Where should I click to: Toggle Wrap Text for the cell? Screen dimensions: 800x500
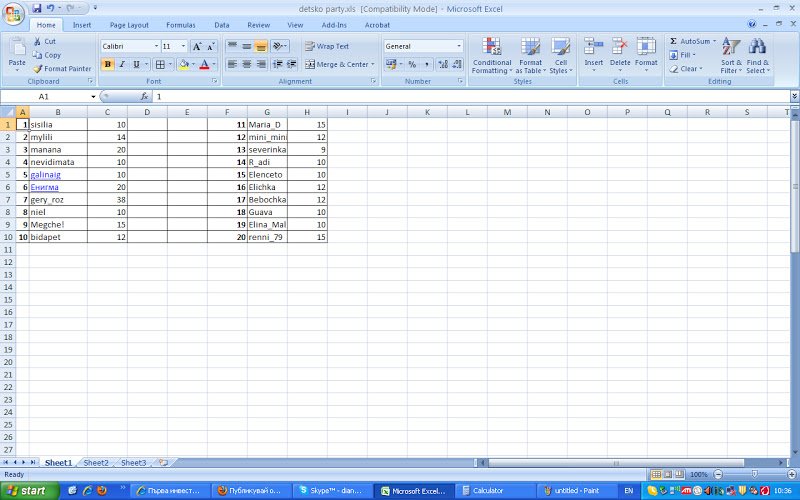(x=326, y=46)
